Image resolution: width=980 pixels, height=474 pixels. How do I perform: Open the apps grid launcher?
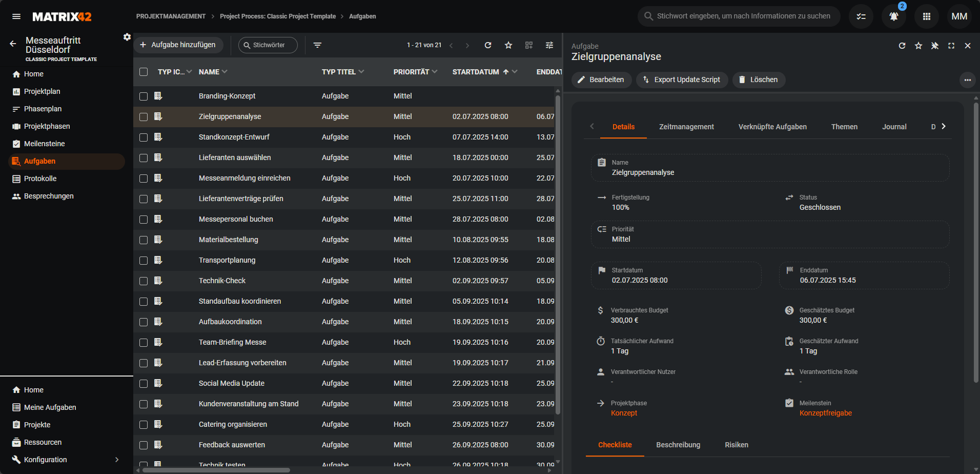[x=926, y=16]
